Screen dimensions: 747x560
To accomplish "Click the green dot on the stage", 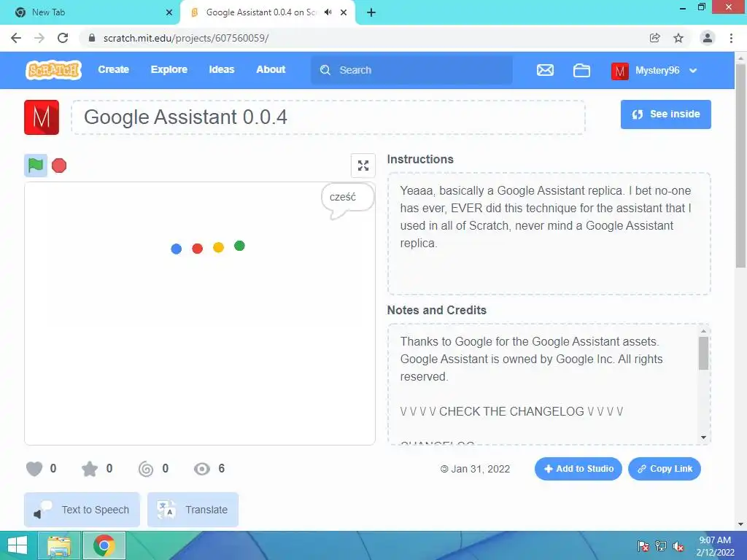I will (x=239, y=246).
